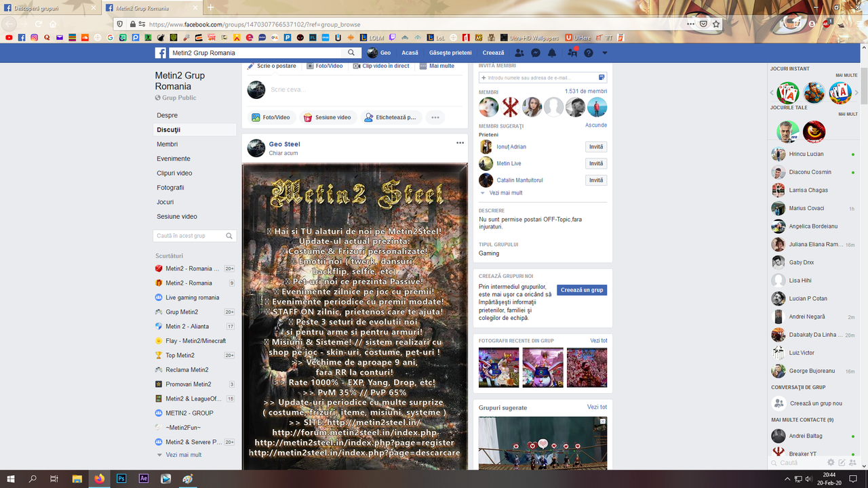Click Foto/Video composer button
Viewport: 868px width, 488px height.
pyautogui.click(x=271, y=117)
